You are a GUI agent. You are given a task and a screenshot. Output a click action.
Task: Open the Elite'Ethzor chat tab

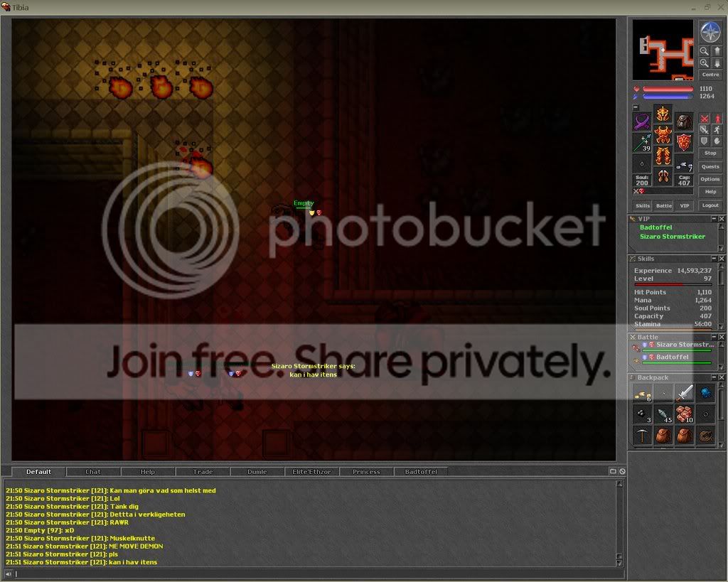[x=311, y=472]
